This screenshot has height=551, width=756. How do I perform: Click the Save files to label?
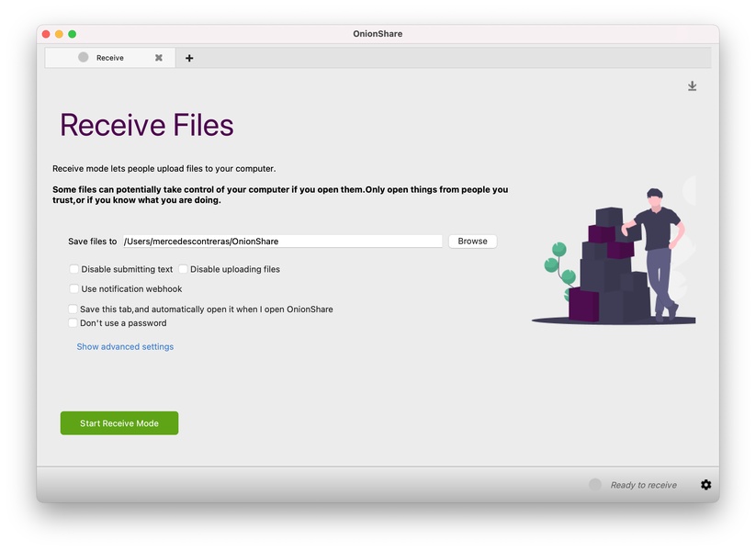click(92, 241)
